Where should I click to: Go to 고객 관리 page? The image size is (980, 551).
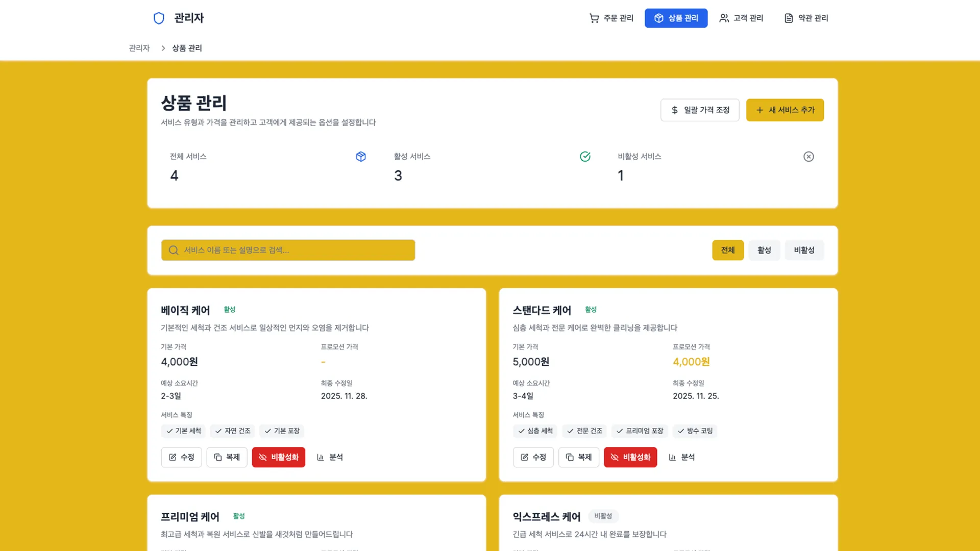(741, 18)
